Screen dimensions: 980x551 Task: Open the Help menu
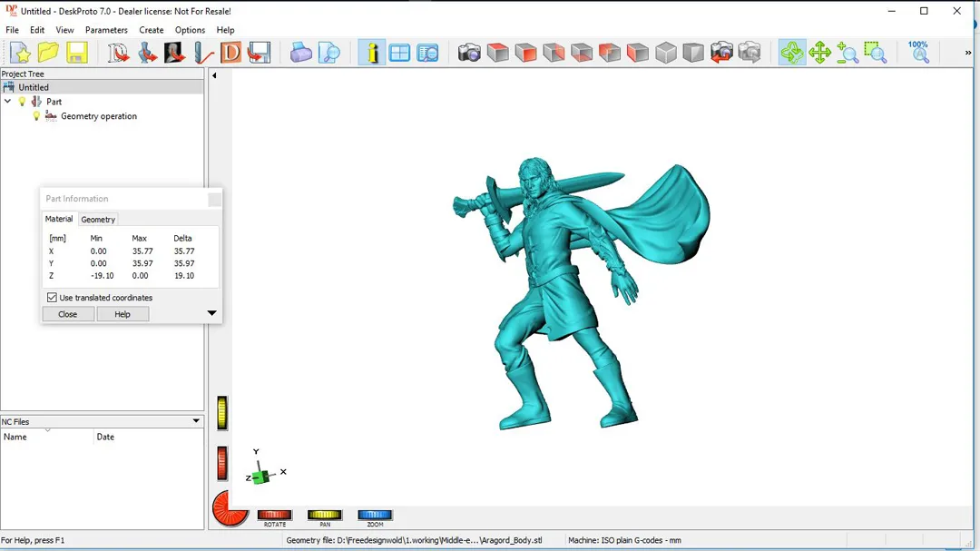pos(226,30)
